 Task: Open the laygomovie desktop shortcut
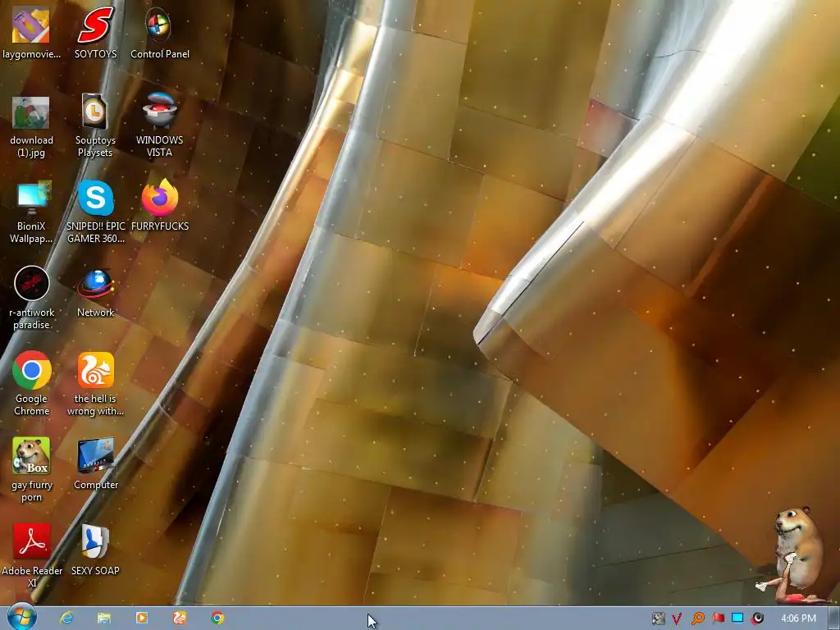(31, 32)
